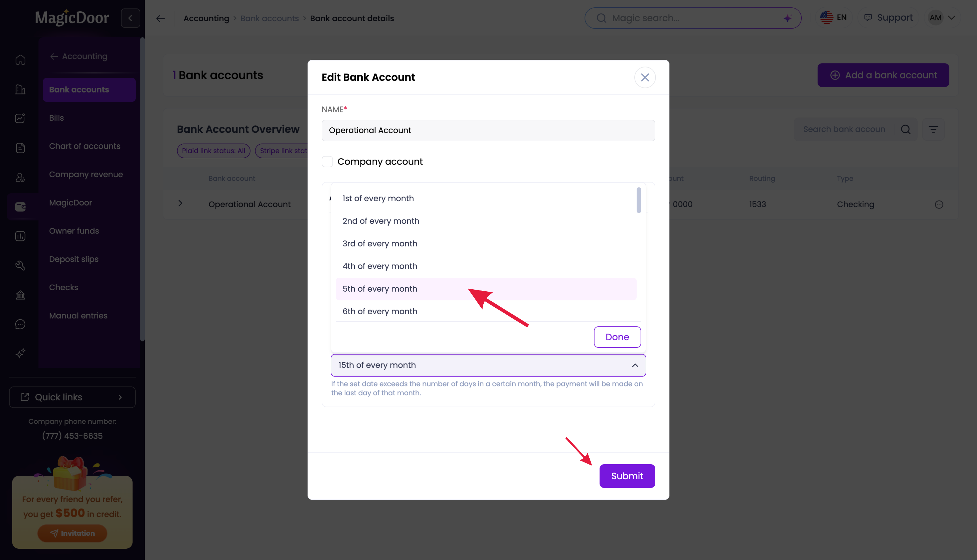Screen dimensions: 977x560
Task: Collapse the sidebar with the chevron button
Action: coord(130,18)
